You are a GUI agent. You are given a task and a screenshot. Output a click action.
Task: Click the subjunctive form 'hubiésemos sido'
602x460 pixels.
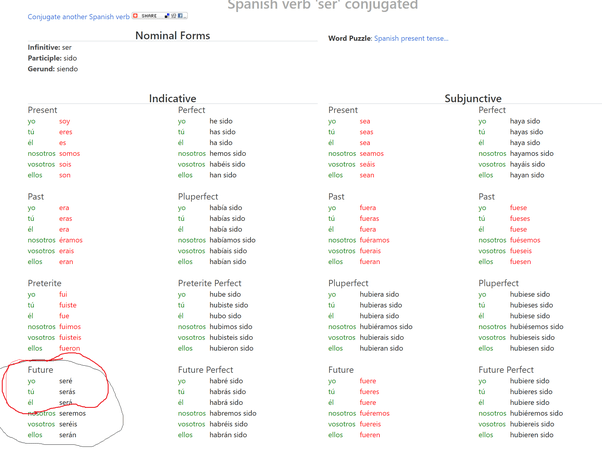536,326
